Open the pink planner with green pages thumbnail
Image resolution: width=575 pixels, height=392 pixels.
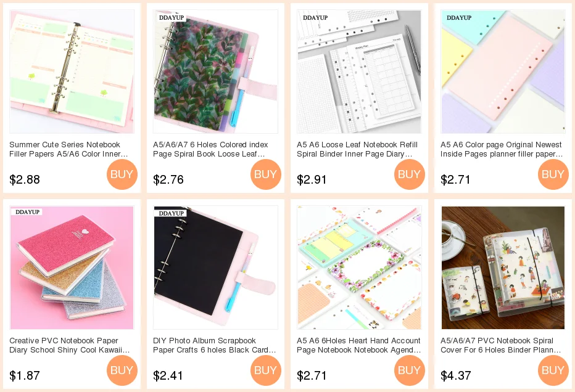point(72,71)
